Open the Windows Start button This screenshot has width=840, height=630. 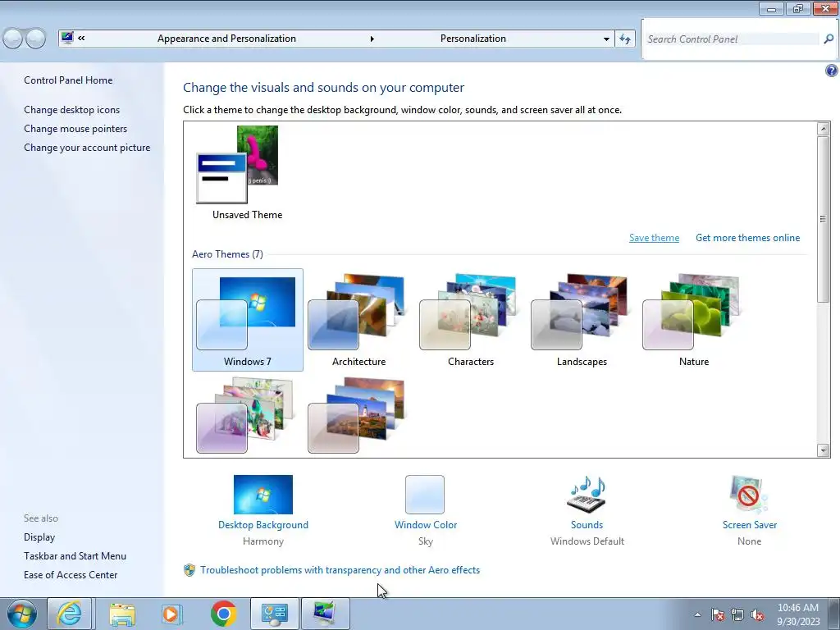(x=22, y=614)
